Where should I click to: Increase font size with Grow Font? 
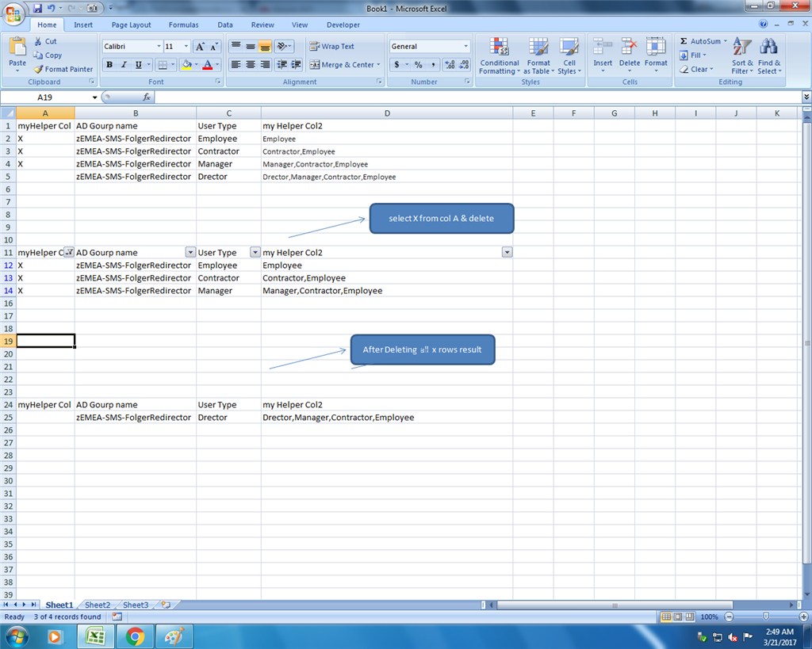pos(200,47)
